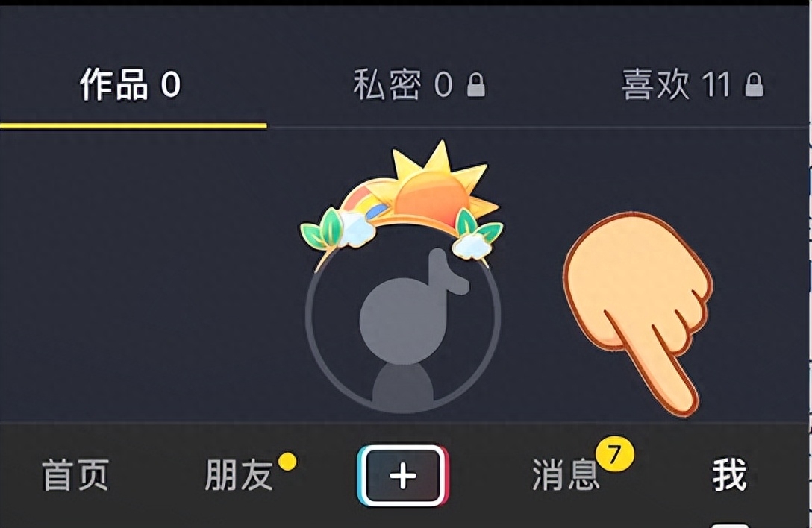812x528 pixels.
Task: Switch to the 作品 0 tab
Action: (130, 85)
